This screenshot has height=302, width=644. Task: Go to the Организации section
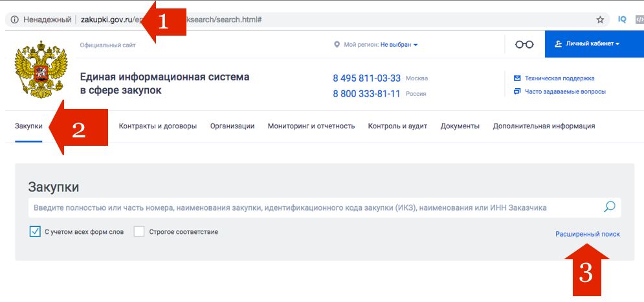point(232,126)
